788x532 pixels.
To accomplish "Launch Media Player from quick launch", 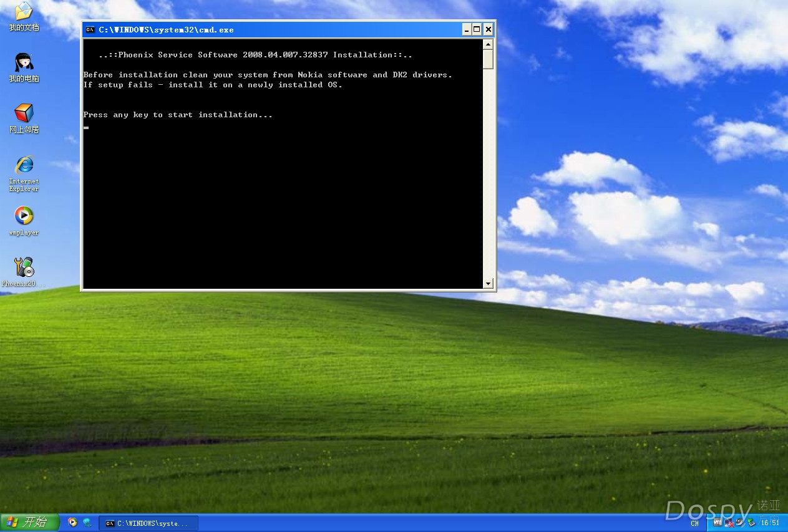I will click(72, 523).
